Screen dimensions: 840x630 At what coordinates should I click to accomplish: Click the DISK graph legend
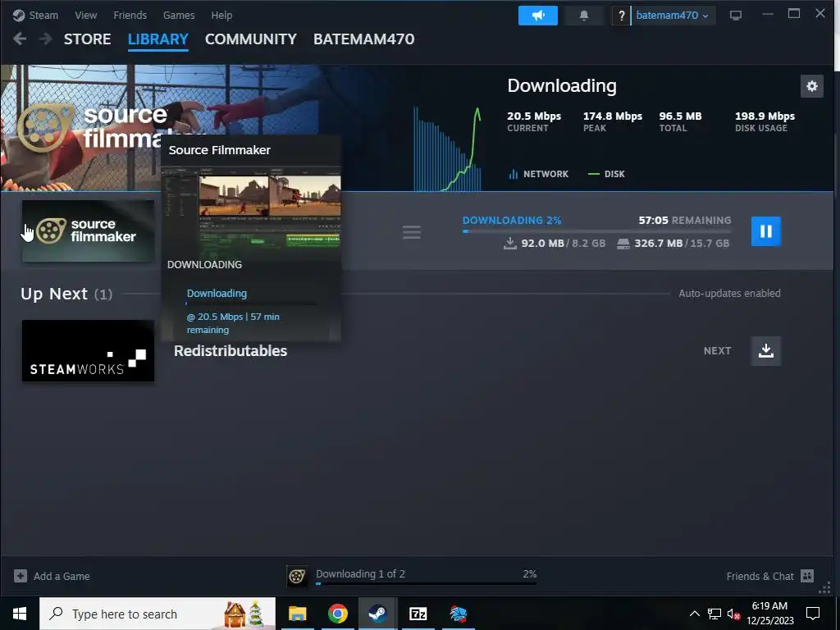pyautogui.click(x=606, y=174)
